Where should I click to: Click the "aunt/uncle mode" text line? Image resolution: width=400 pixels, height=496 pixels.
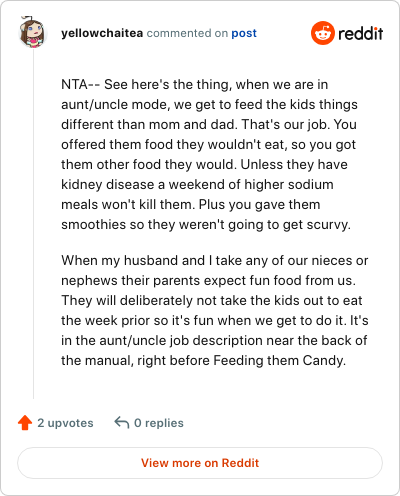[209, 105]
